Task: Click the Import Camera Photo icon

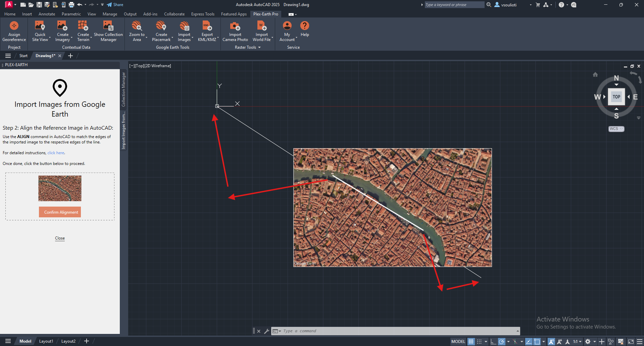Action: [235, 26]
